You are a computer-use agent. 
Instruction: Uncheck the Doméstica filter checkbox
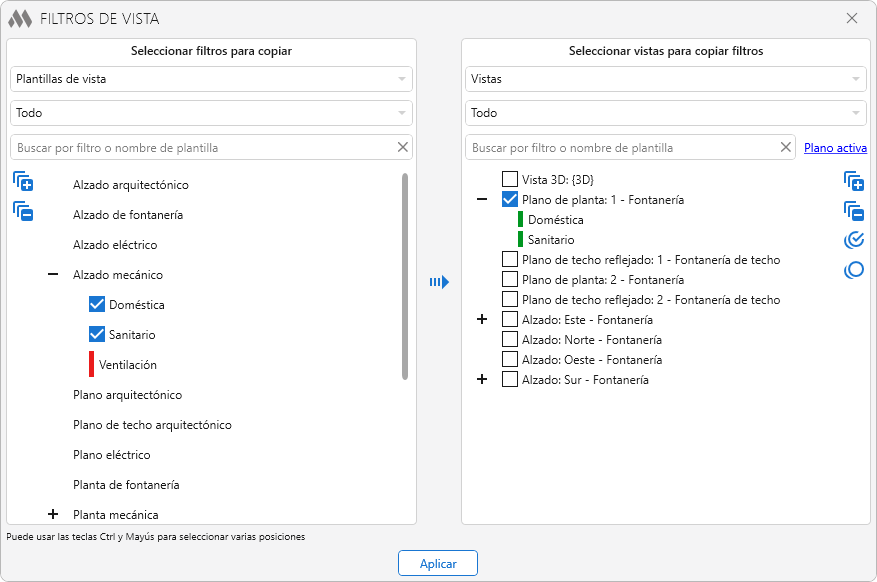pyautogui.click(x=97, y=305)
